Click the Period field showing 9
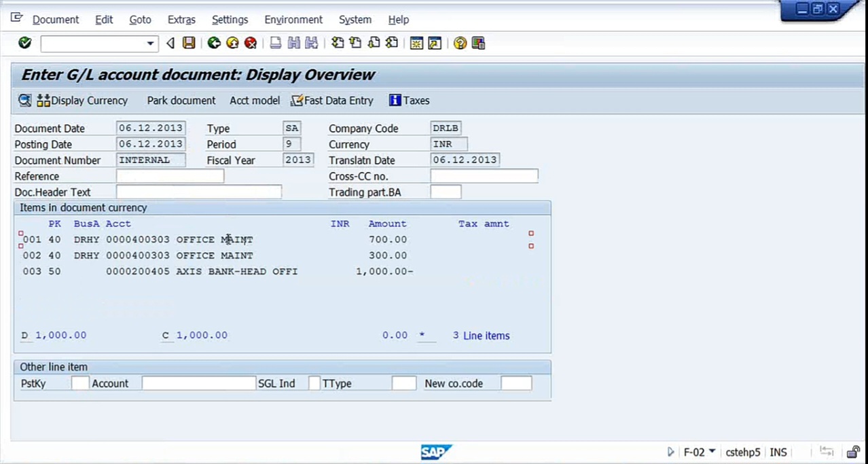This screenshot has height=464, width=868. [x=292, y=144]
